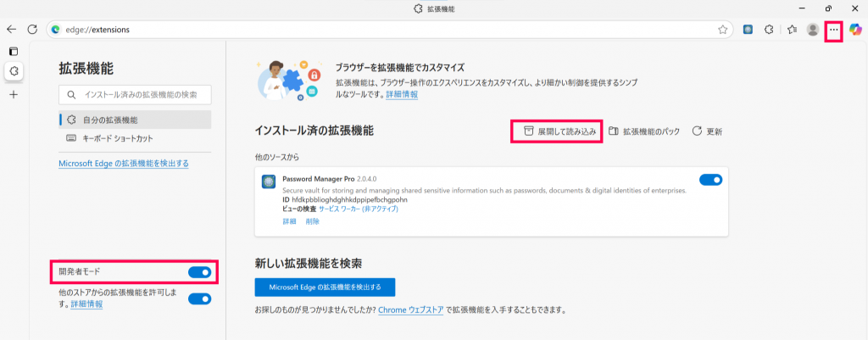The height and width of the screenshot is (340, 868).
Task: Select 自分の拡張機能 in sidebar
Action: click(x=135, y=120)
